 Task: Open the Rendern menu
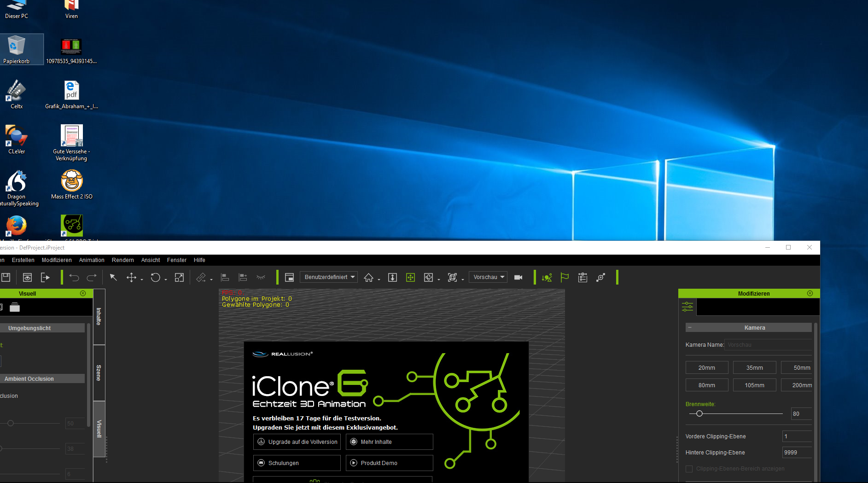tap(123, 260)
